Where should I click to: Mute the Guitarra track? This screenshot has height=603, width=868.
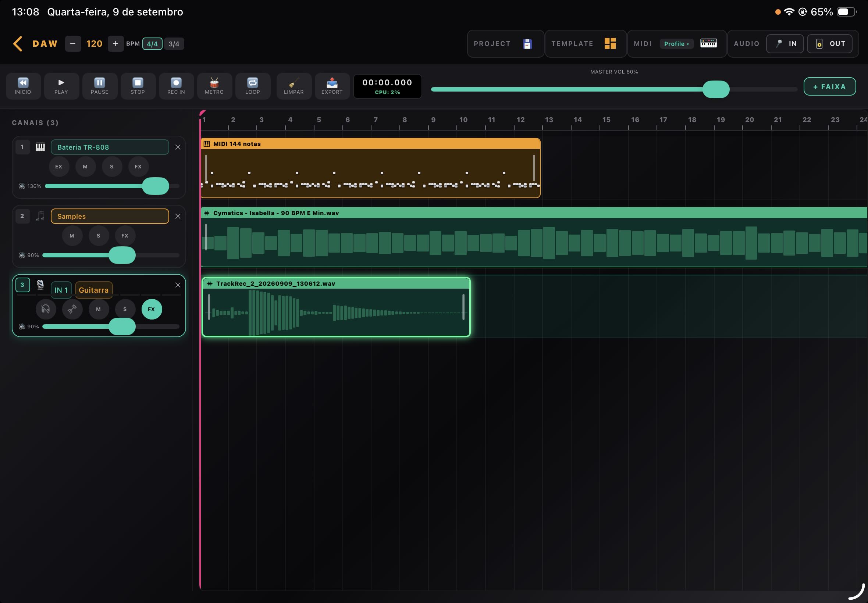coord(99,310)
